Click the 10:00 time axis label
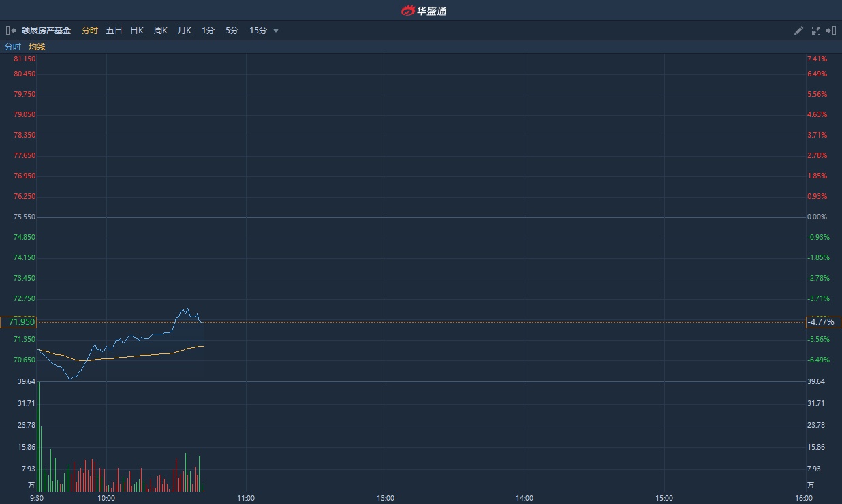Screen dimensions: 842x504 point(106,498)
